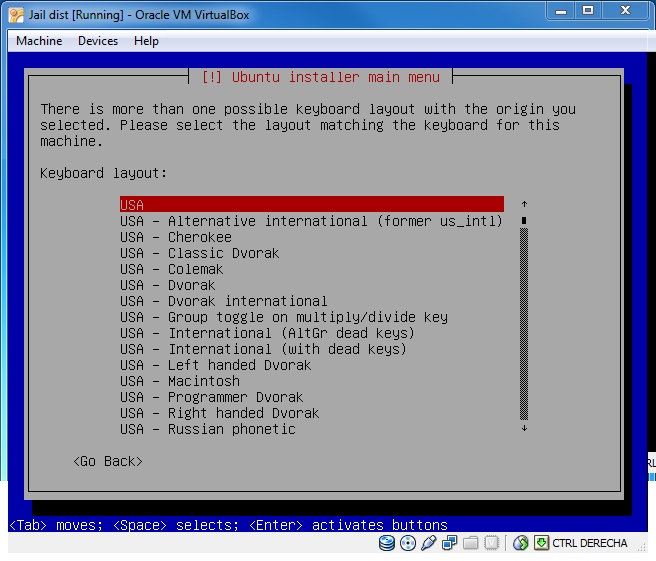Activate the Go Back button
Viewport: 656px width, 561px height.
point(108,461)
